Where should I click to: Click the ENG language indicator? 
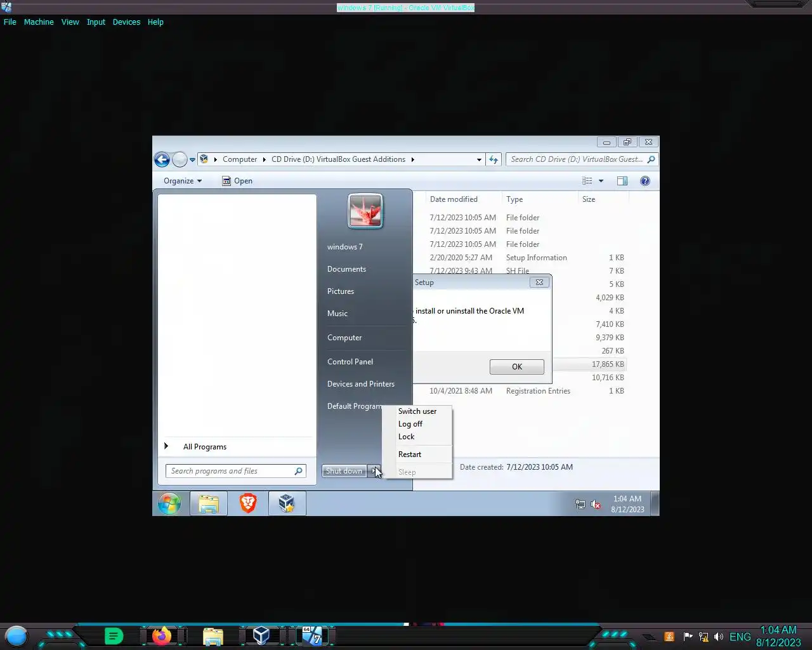(x=740, y=637)
